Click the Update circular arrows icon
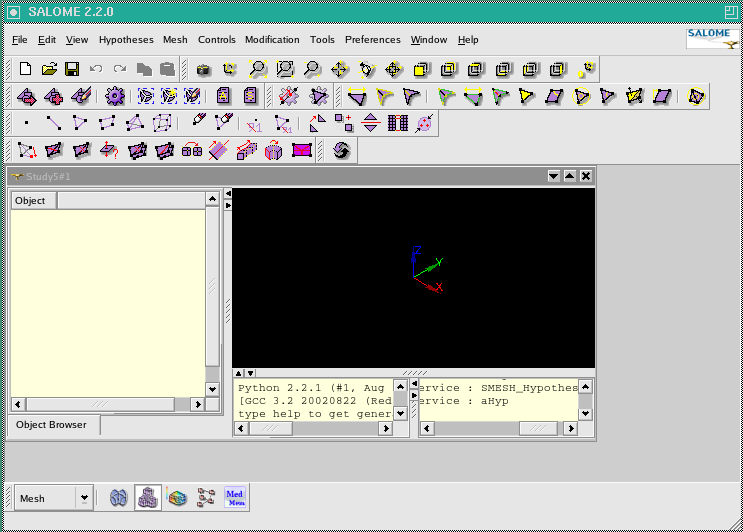Image resolution: width=743 pixels, height=532 pixels. [341, 151]
